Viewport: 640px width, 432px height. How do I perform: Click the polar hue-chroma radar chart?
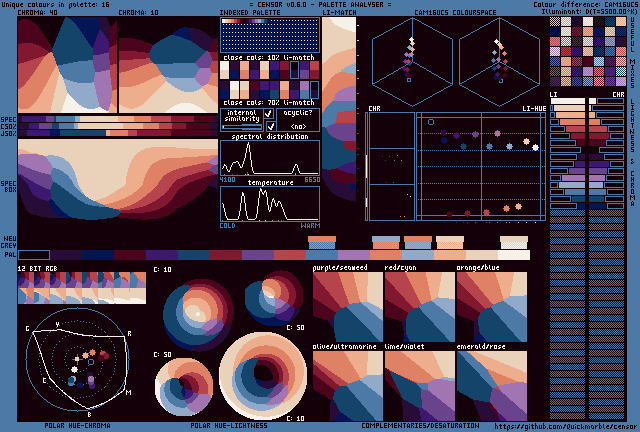pyautogui.click(x=78, y=359)
